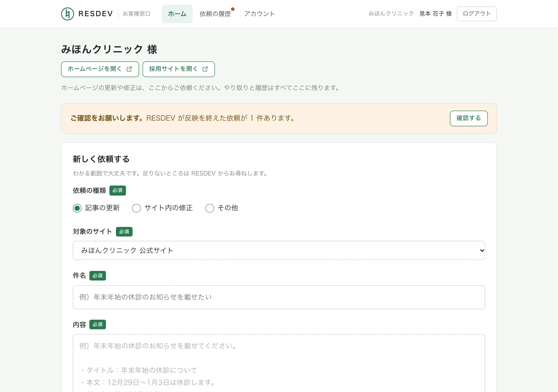558x392 pixels.
Task: Click the 必須 badge beside 内容
Action: [98, 324]
